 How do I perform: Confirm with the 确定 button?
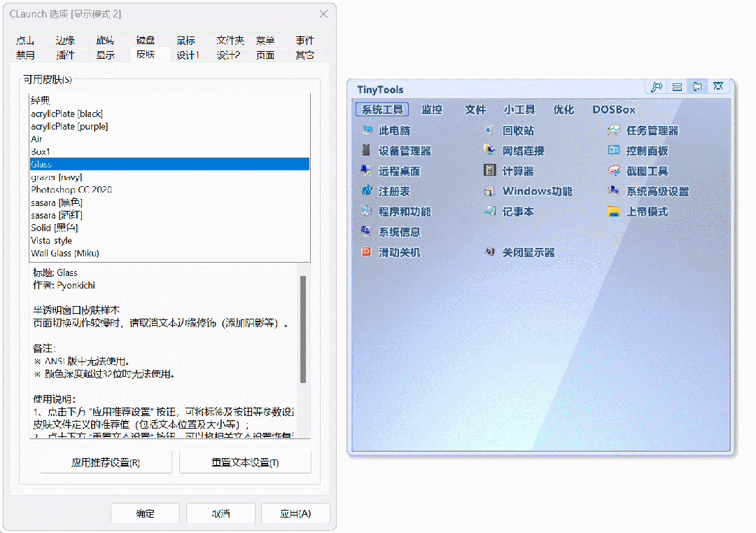click(x=145, y=513)
